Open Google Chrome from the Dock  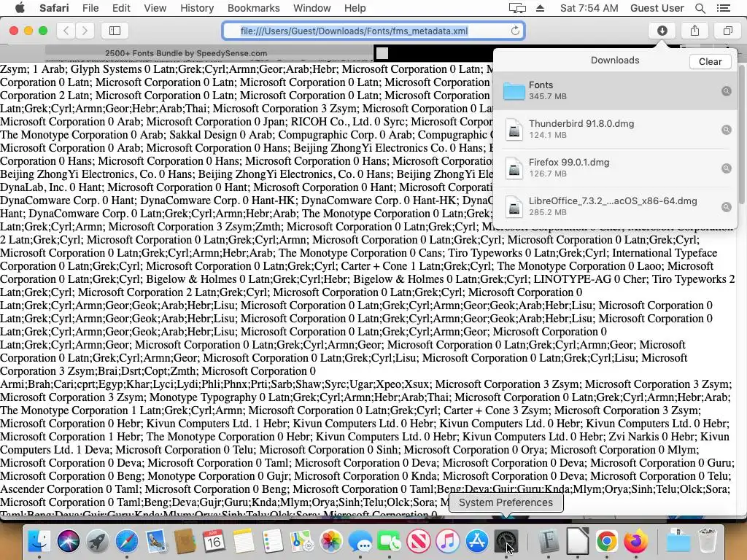606,542
